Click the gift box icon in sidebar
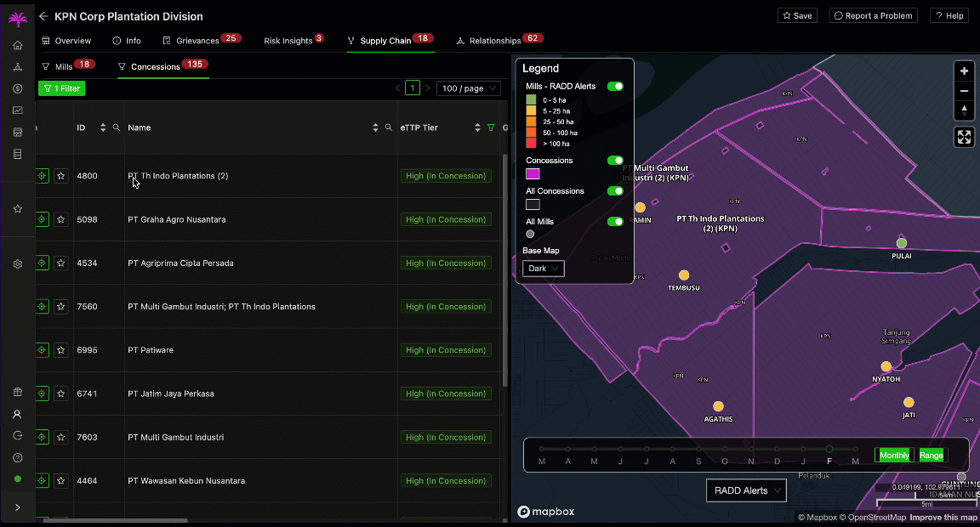Viewport: 980px width, 527px height. (18, 392)
